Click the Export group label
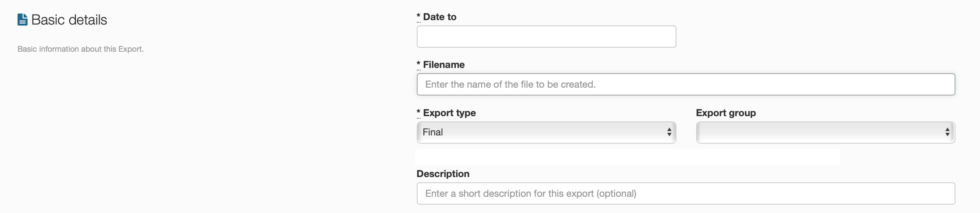The image size is (980, 213). click(x=726, y=113)
